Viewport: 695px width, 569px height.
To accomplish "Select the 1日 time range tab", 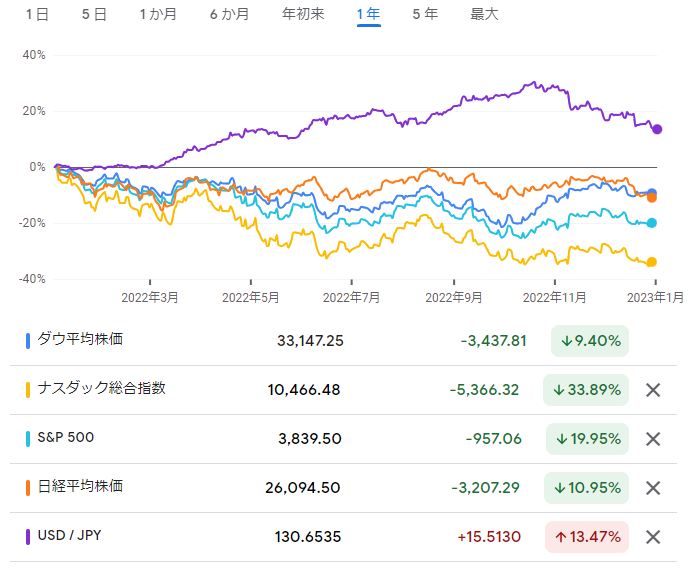I will (x=37, y=14).
